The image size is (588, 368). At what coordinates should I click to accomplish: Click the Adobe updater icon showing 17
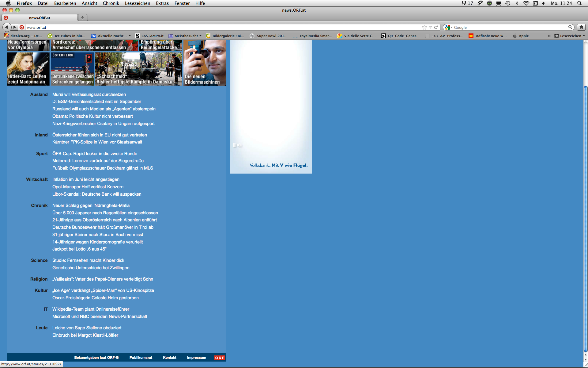tap(467, 3)
